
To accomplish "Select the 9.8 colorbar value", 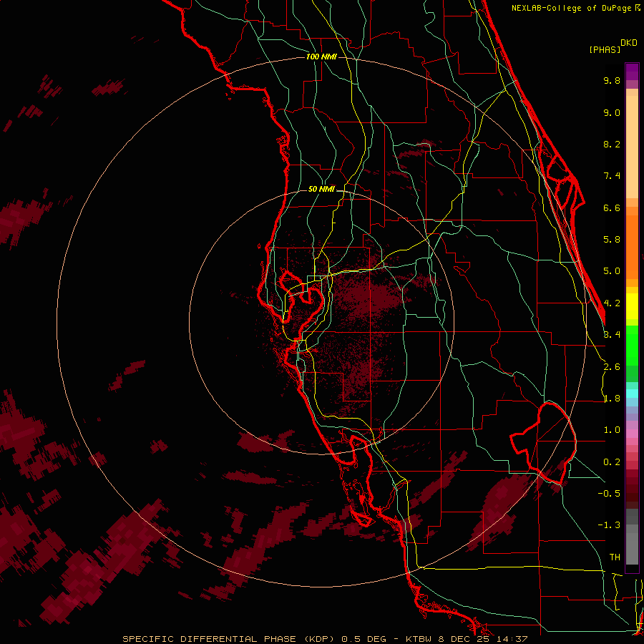I will [612, 80].
